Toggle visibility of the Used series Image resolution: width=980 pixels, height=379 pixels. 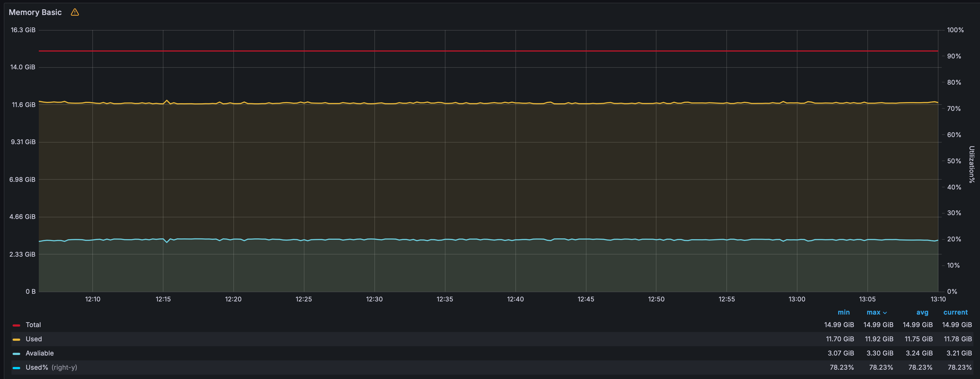(34, 339)
